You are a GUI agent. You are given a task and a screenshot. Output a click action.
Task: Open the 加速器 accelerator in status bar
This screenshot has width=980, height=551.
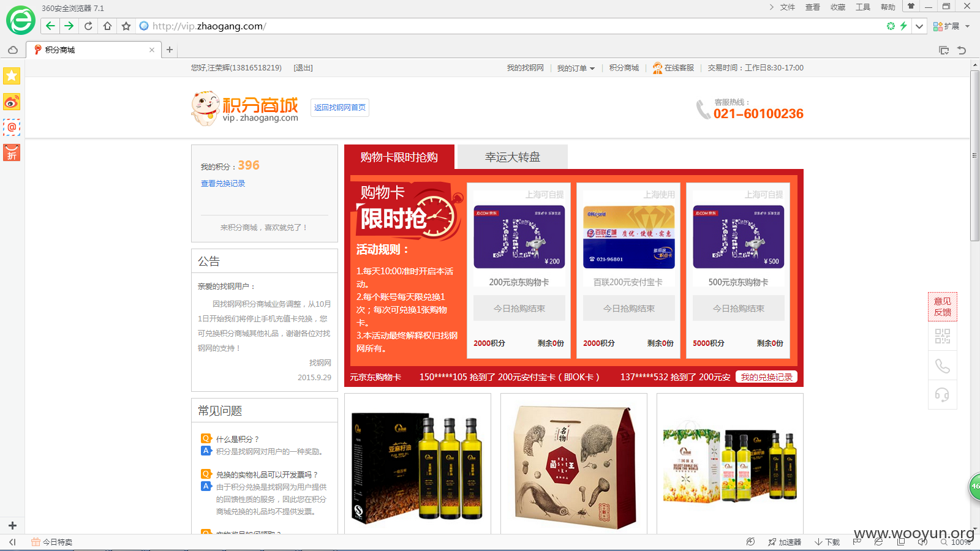pyautogui.click(x=785, y=542)
